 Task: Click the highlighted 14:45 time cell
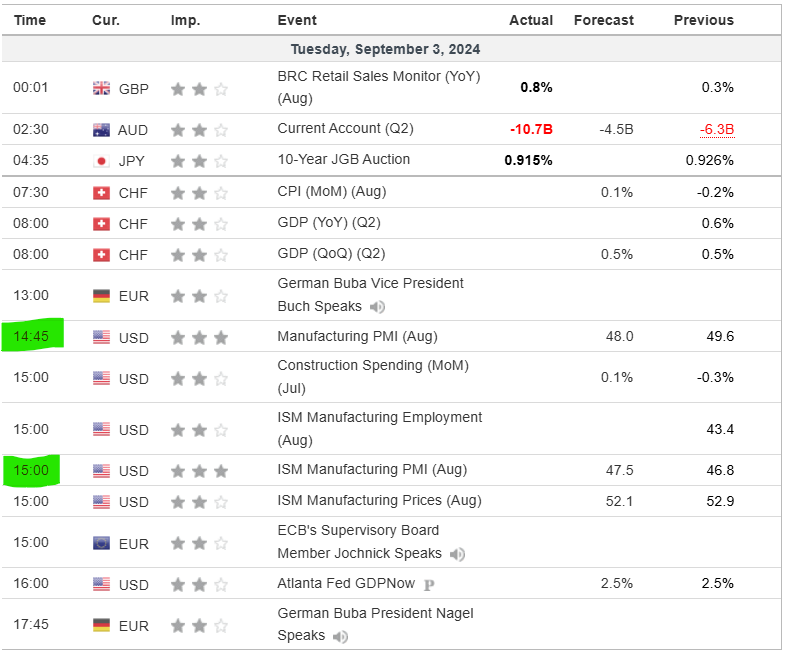tap(32, 336)
